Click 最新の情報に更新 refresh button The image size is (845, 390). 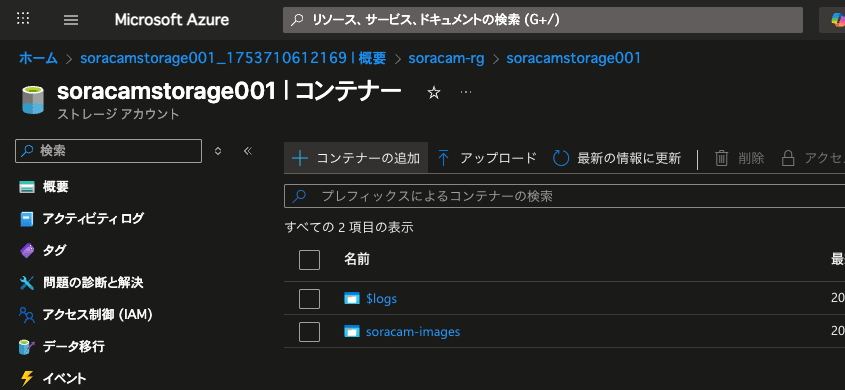(x=618, y=158)
